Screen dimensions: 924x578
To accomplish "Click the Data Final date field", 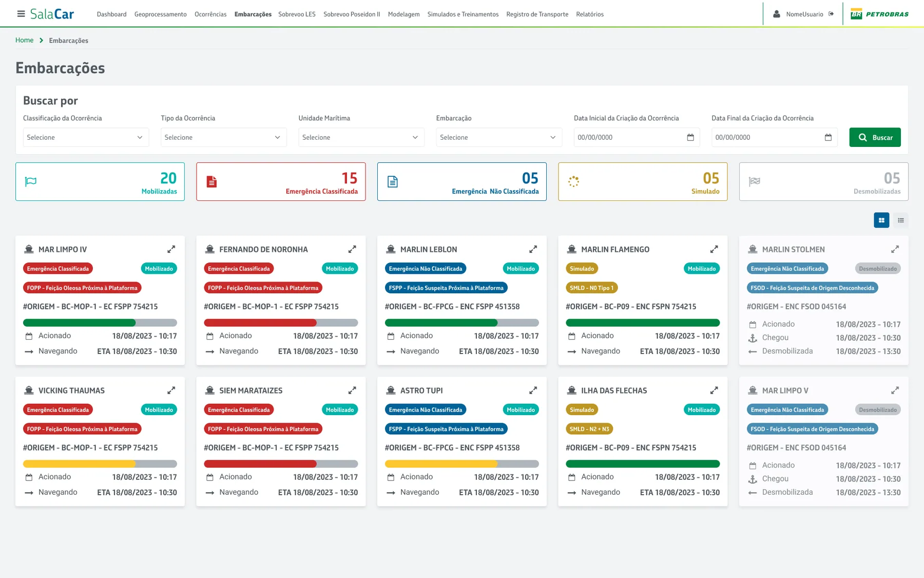I will coord(774,137).
